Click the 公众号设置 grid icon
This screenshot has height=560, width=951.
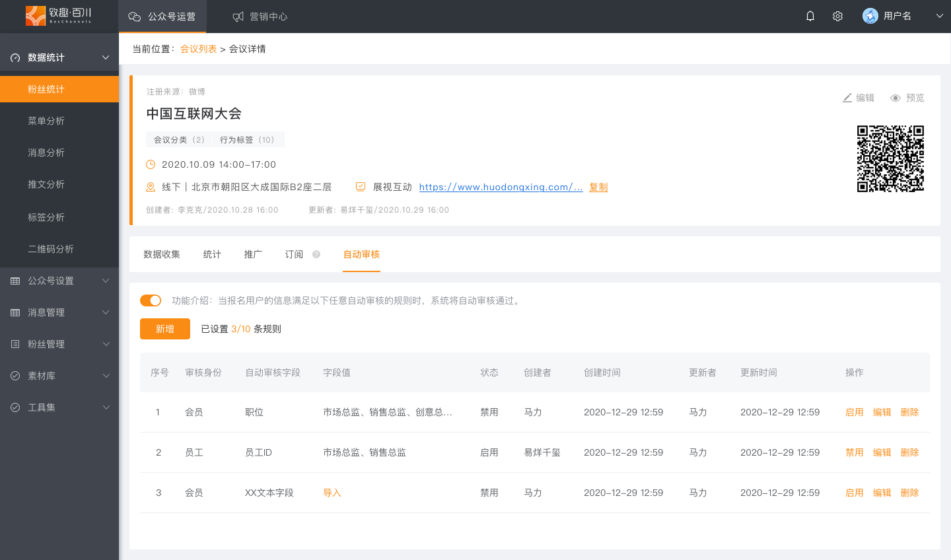click(x=15, y=281)
